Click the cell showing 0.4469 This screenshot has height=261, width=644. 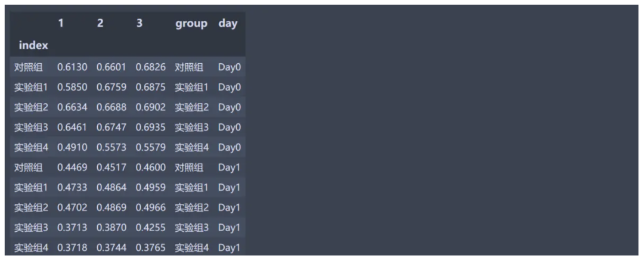pos(72,167)
